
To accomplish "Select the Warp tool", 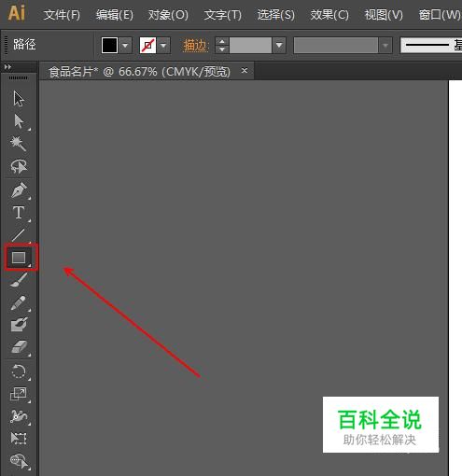I will coord(19,416).
